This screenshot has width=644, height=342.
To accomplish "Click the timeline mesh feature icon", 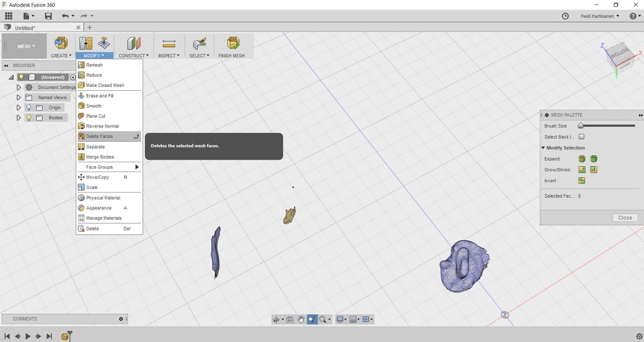I will (65, 337).
